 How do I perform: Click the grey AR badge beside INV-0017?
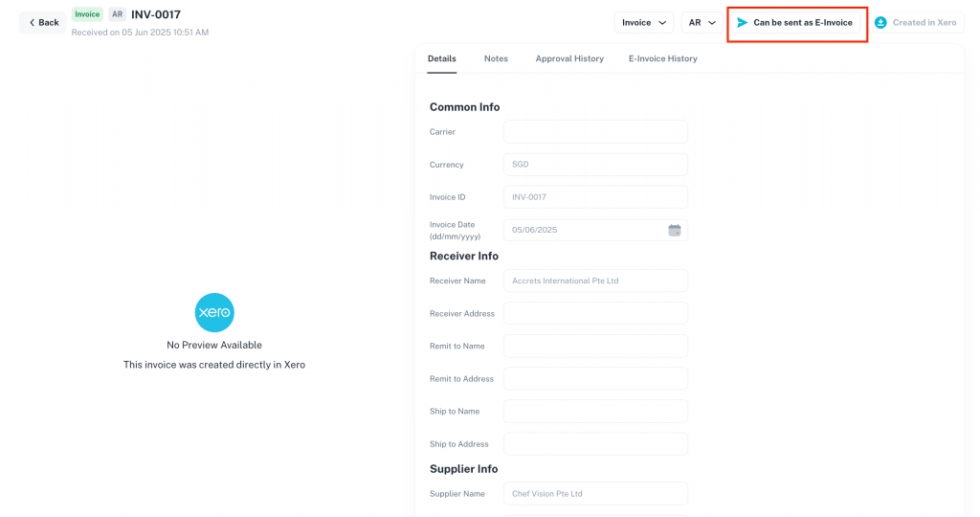click(117, 14)
